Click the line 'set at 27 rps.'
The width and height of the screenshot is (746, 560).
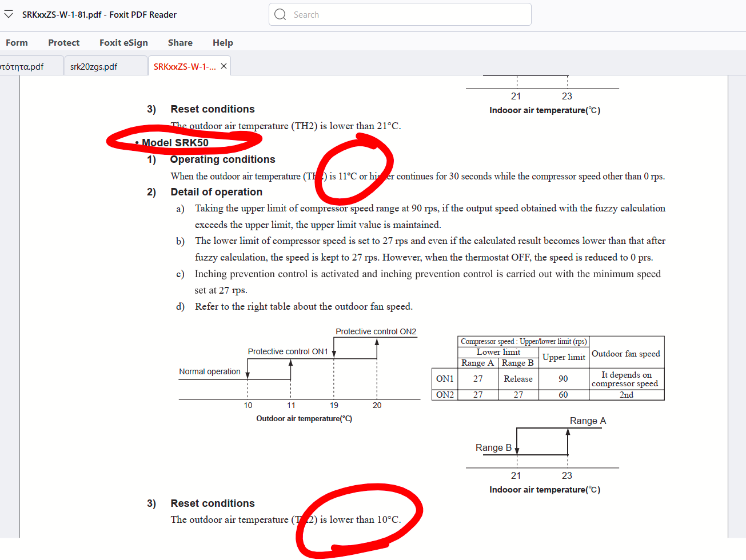pos(221,290)
